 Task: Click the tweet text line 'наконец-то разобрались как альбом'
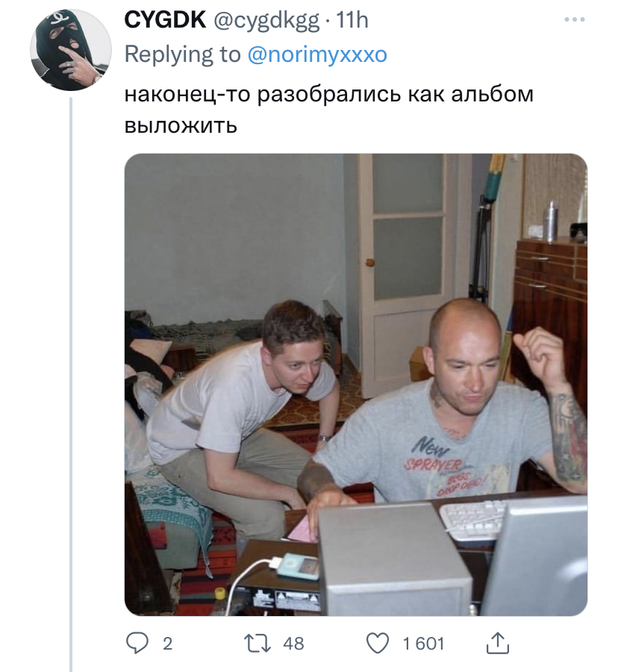(x=328, y=95)
